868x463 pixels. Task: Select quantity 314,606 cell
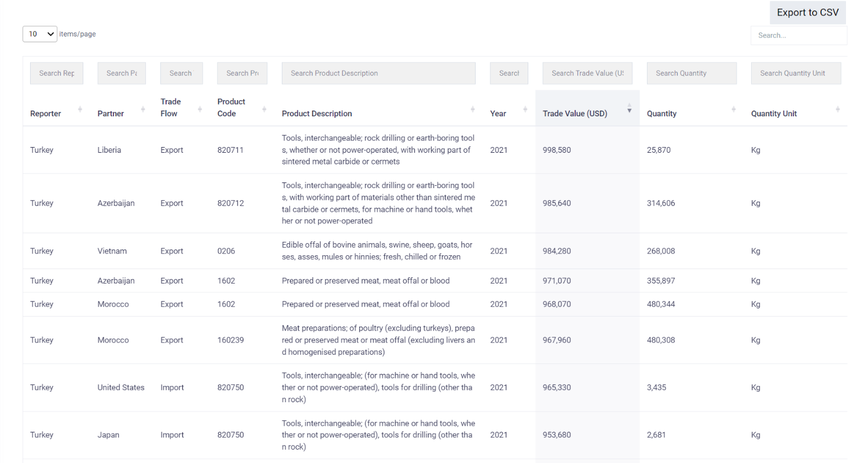661,203
